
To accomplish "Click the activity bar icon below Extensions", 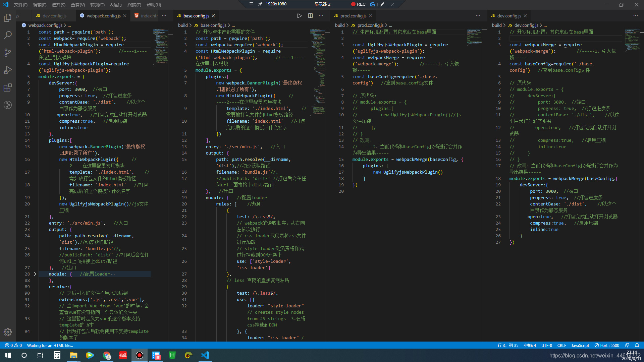I will (8, 105).
